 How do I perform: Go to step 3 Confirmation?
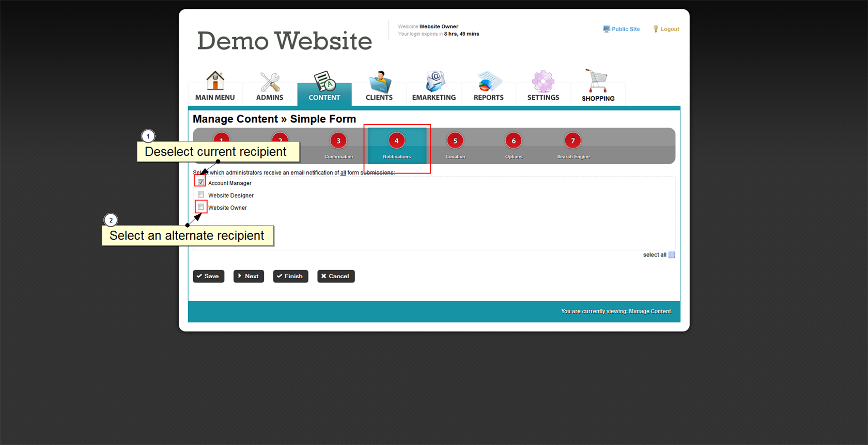click(338, 141)
